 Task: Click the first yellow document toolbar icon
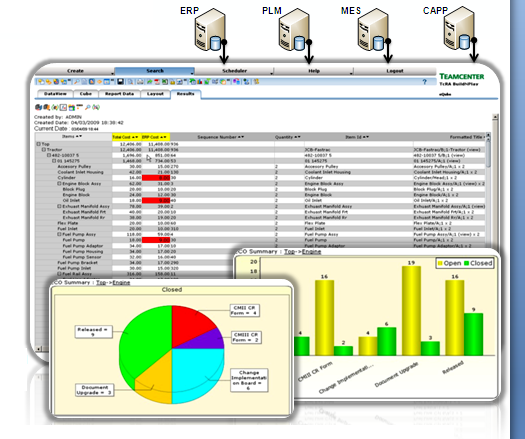pyautogui.click(x=41, y=82)
